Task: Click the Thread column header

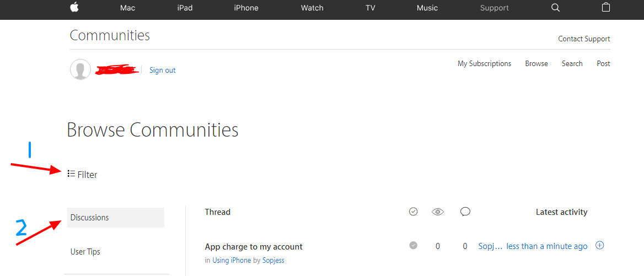Action: (217, 212)
